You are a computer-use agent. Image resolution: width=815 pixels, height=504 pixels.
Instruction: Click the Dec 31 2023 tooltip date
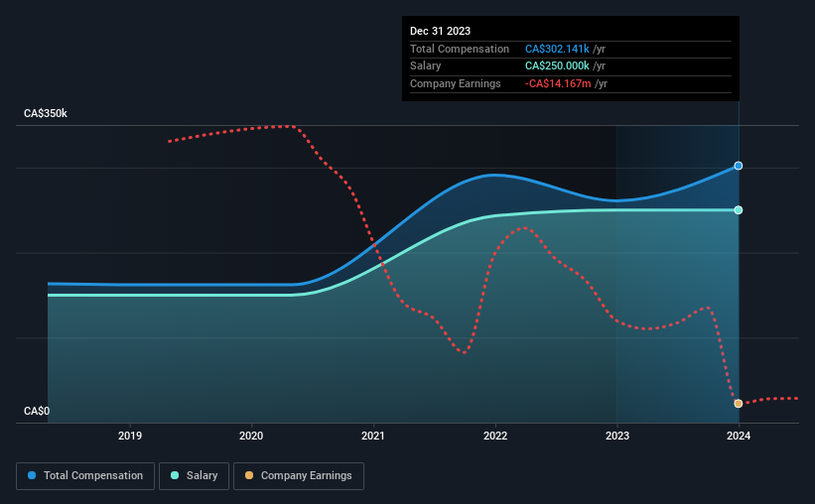click(440, 31)
